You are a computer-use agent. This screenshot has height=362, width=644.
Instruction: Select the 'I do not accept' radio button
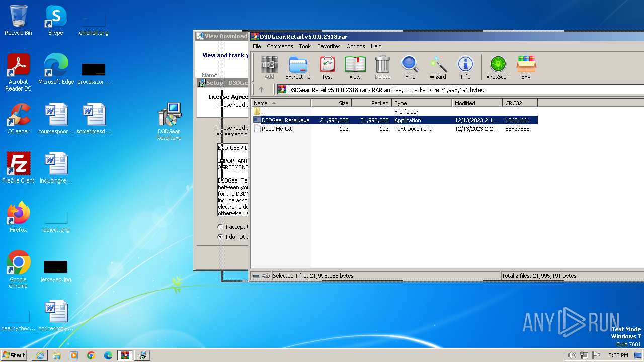(220, 236)
